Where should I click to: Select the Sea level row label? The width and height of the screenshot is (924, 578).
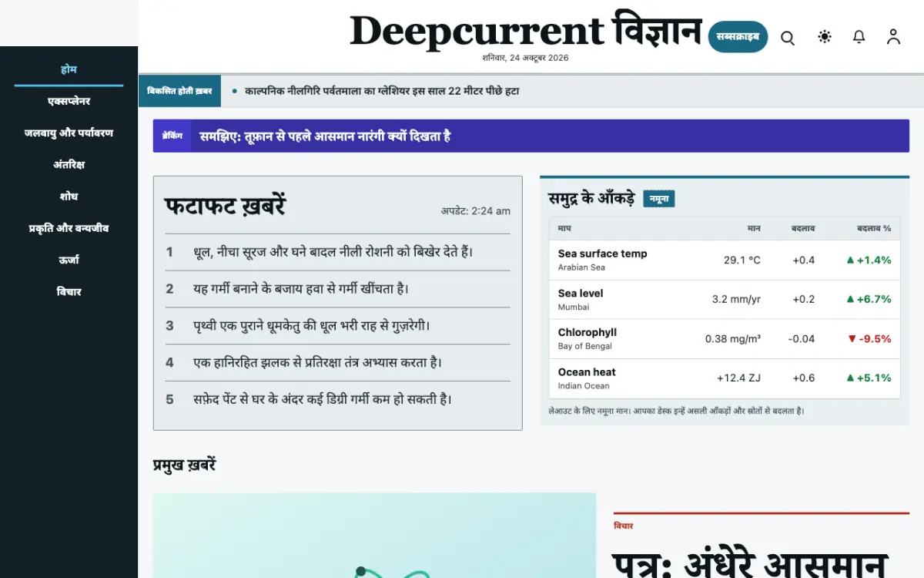click(x=581, y=293)
